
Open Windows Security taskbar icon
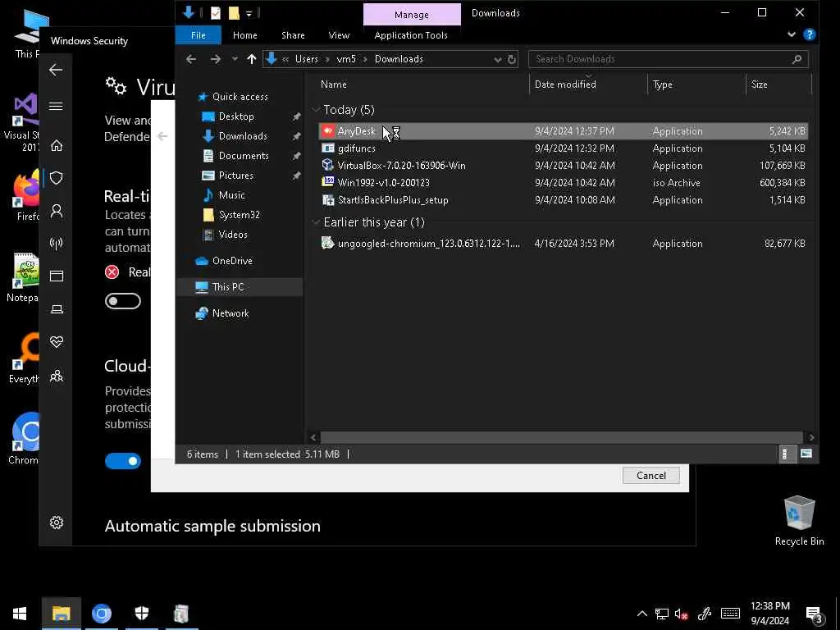point(141,614)
